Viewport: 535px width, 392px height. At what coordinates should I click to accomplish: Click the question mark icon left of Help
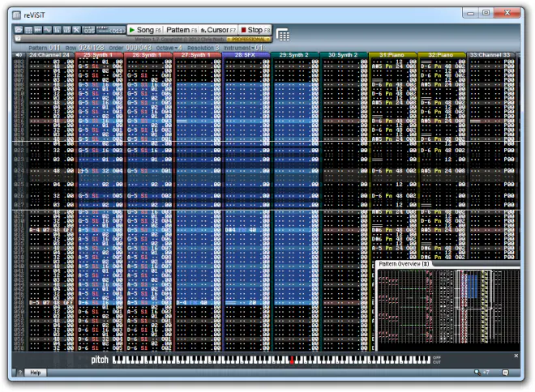pyautogui.click(x=19, y=373)
